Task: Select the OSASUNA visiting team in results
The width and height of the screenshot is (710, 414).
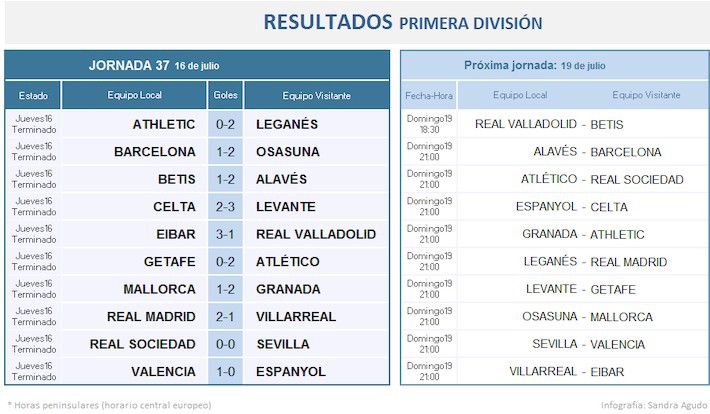Action: [x=288, y=152]
